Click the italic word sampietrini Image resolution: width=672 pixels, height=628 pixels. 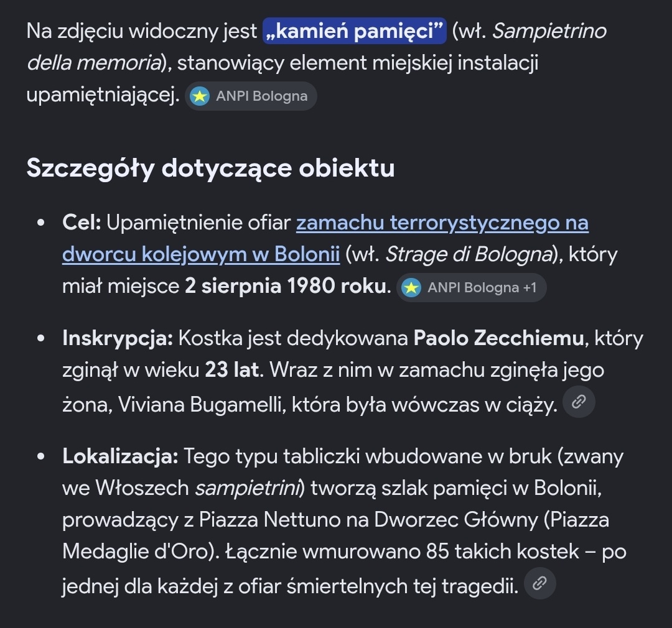(247, 488)
